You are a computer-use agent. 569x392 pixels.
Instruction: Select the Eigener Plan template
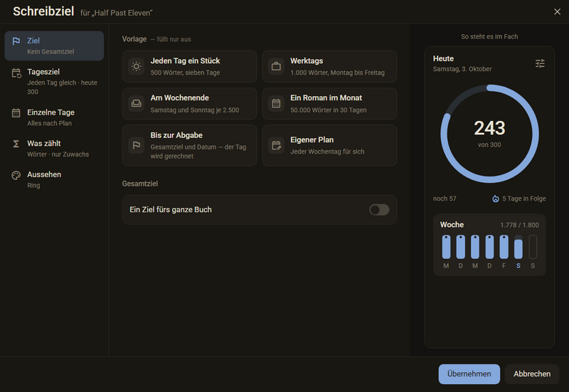point(329,145)
